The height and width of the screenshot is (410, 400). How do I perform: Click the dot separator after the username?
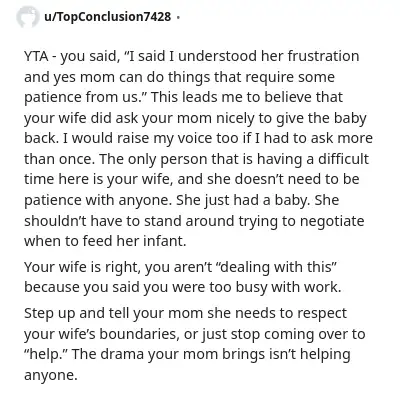(177, 17)
